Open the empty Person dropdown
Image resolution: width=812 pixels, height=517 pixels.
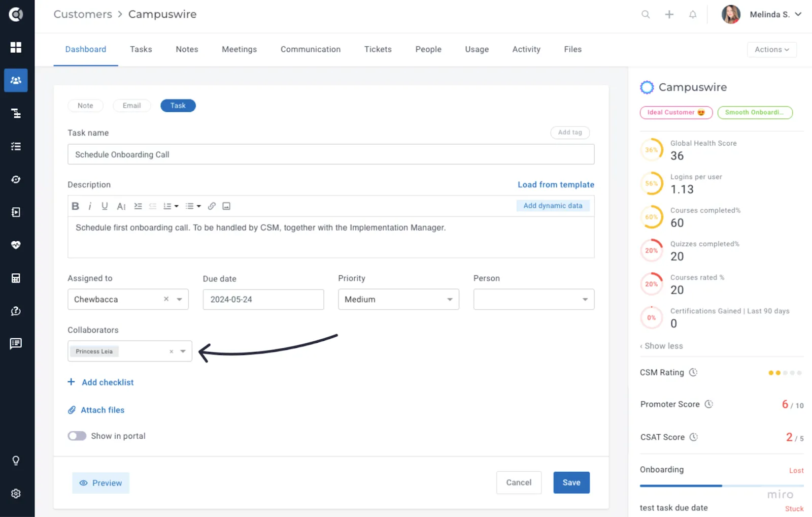534,300
